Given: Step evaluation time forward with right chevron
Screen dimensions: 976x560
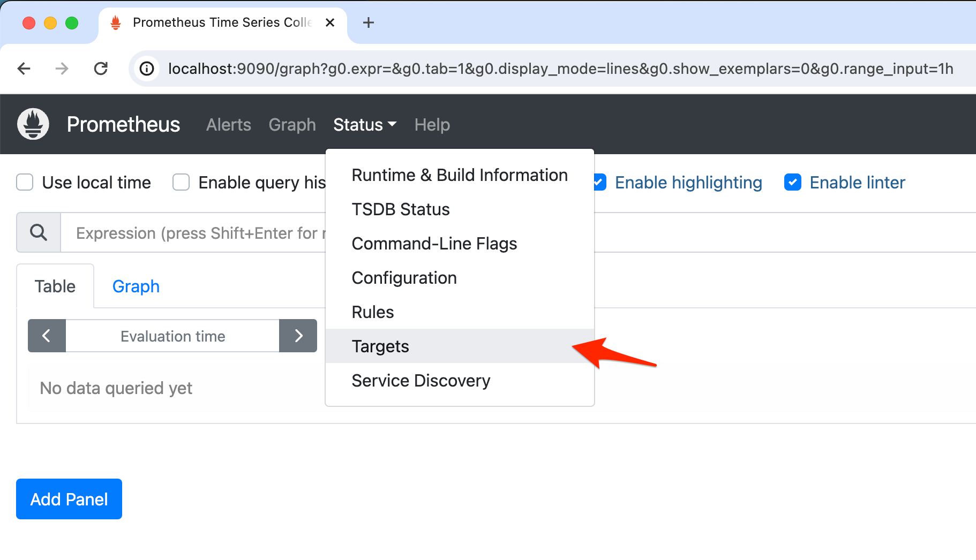Looking at the screenshot, I should 298,336.
